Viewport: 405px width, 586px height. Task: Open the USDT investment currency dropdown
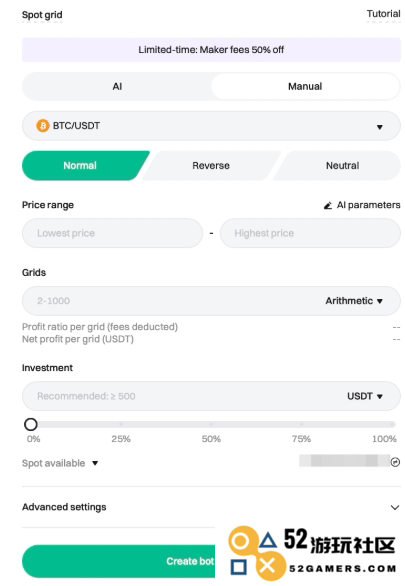[x=365, y=396]
